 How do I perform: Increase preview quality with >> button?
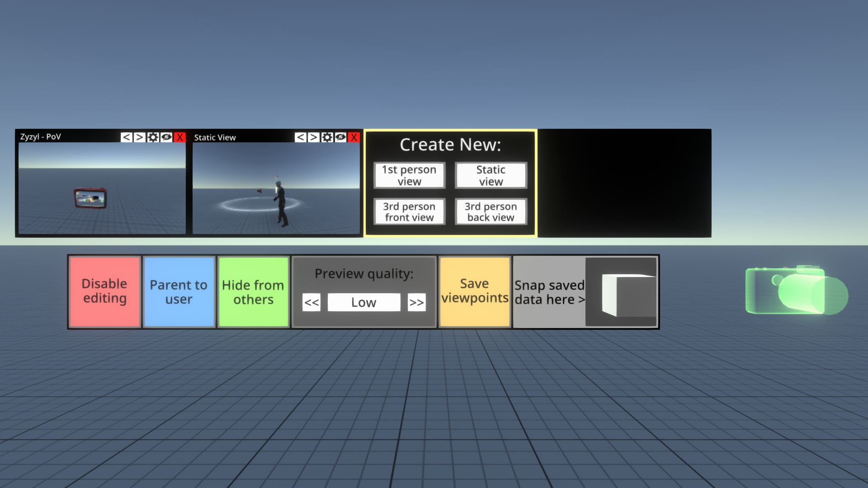[x=416, y=302]
